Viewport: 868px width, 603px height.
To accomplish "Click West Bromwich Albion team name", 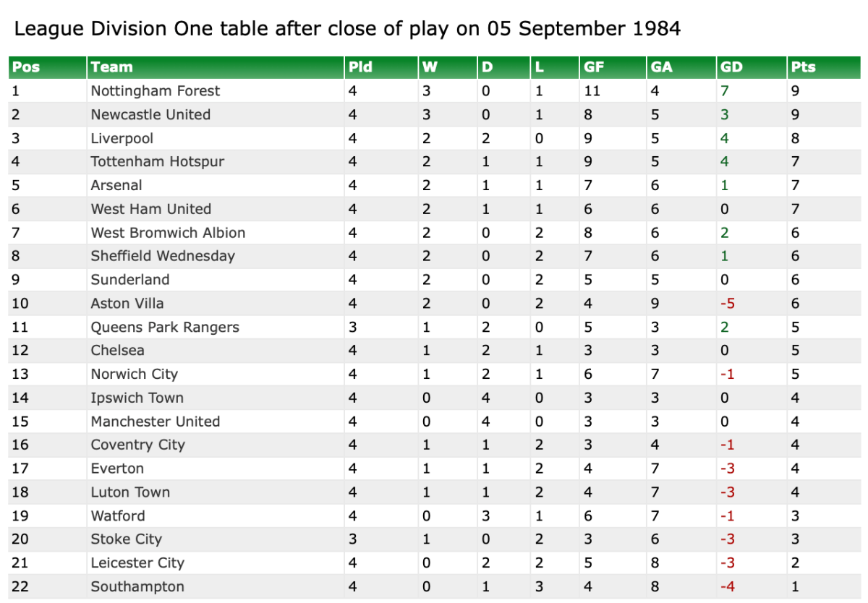I will (168, 233).
